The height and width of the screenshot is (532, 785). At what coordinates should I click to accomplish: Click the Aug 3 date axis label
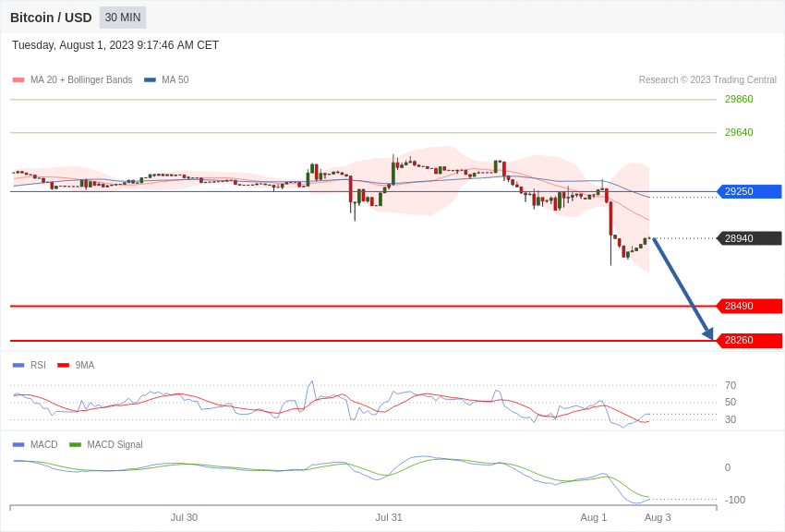click(658, 517)
